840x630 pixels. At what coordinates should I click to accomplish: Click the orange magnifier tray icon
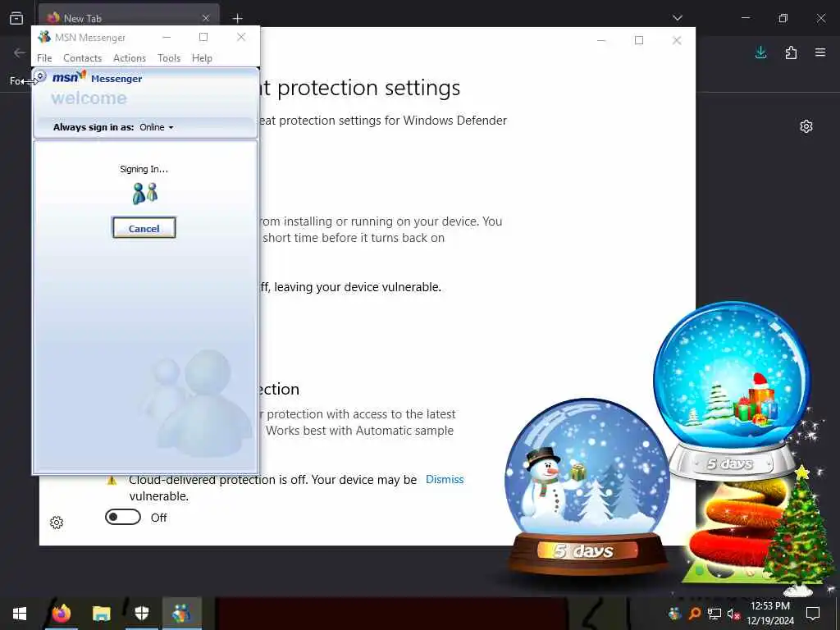(x=694, y=614)
